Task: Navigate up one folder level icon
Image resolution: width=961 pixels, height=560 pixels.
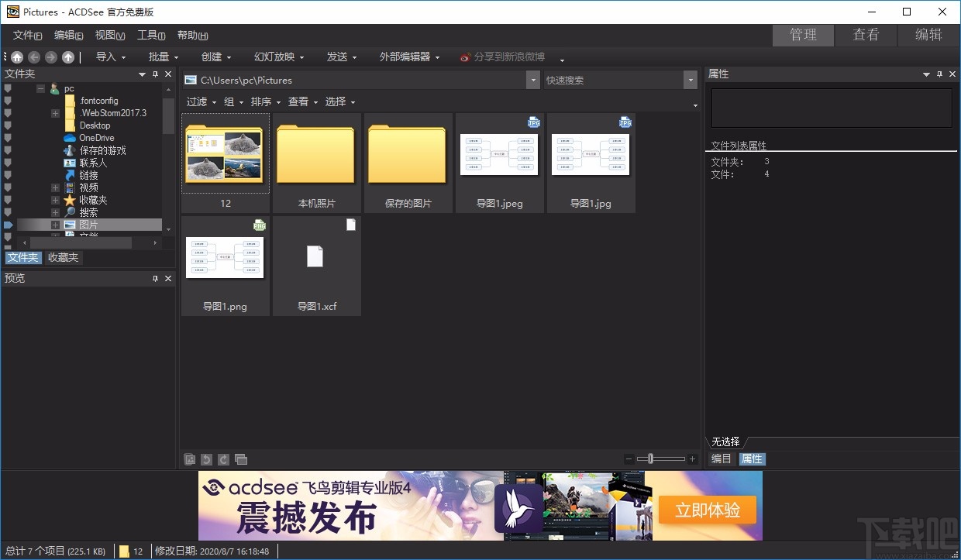Action: tap(68, 57)
